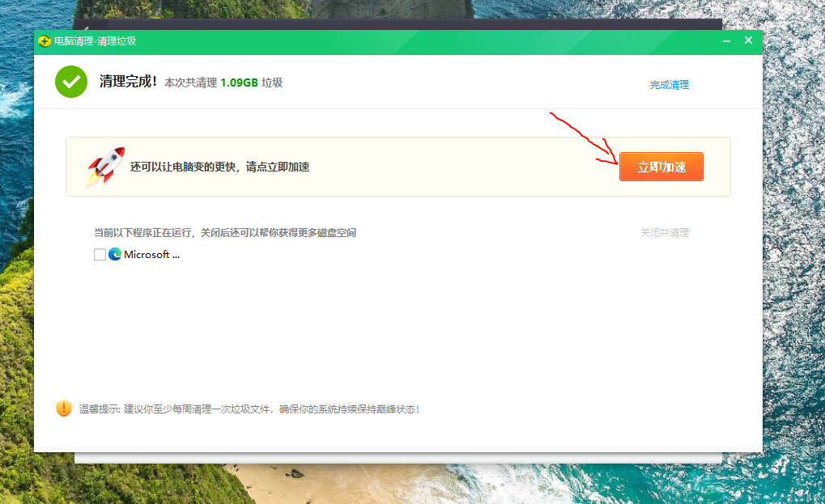Click the rocket icon in speed-up banner
Viewport: 825px width, 504px height.
(x=106, y=166)
